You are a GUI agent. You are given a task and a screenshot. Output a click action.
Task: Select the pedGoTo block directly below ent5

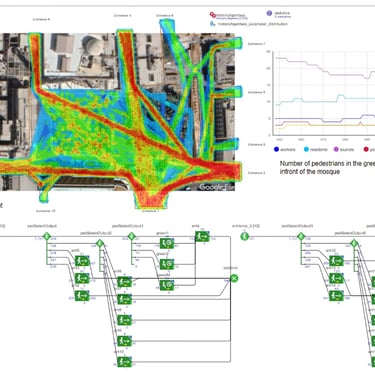(x=82, y=278)
